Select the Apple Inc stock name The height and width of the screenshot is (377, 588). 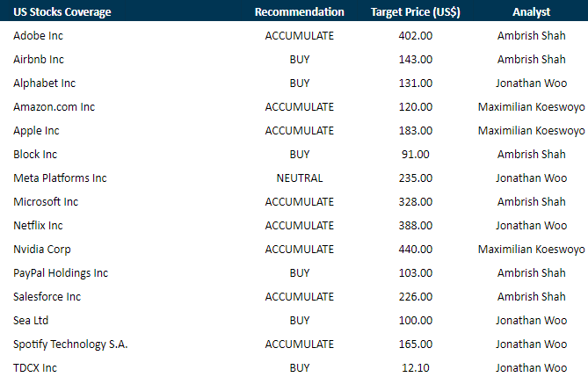point(36,131)
